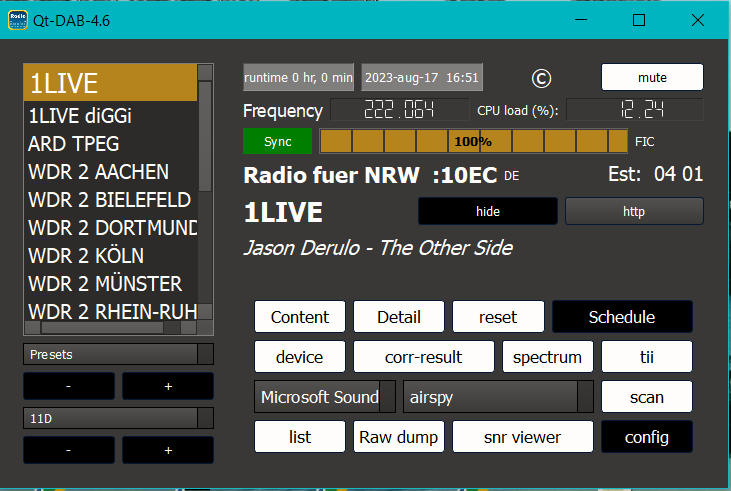Click the runtime 0 hr, 0 min label

coord(298,77)
